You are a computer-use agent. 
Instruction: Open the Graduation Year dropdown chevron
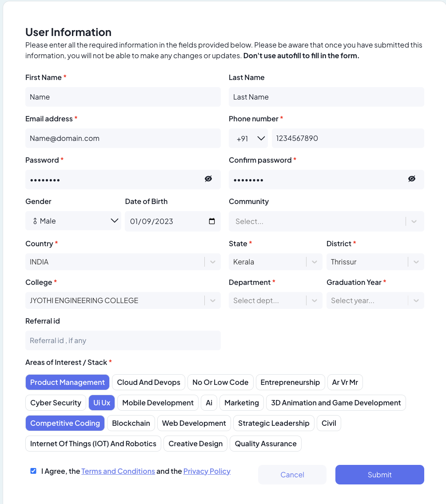[x=416, y=300]
